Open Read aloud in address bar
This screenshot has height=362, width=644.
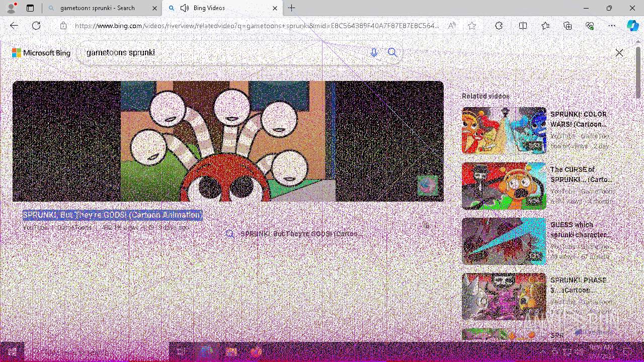point(452,26)
